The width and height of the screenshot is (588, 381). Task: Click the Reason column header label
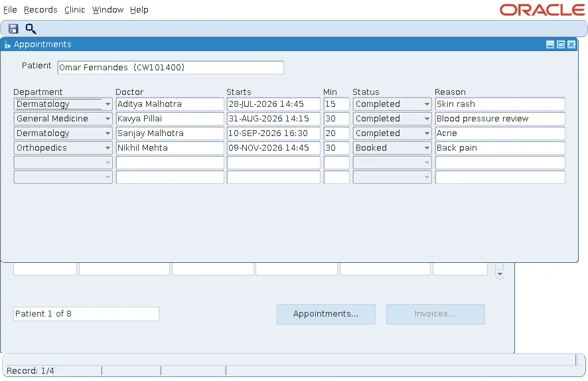[450, 92]
